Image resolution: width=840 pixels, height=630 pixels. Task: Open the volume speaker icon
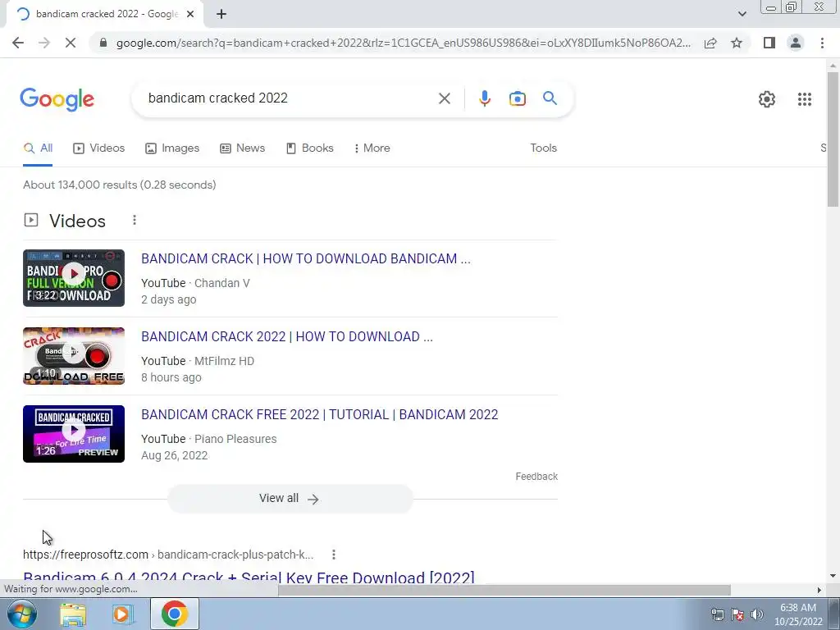click(757, 614)
